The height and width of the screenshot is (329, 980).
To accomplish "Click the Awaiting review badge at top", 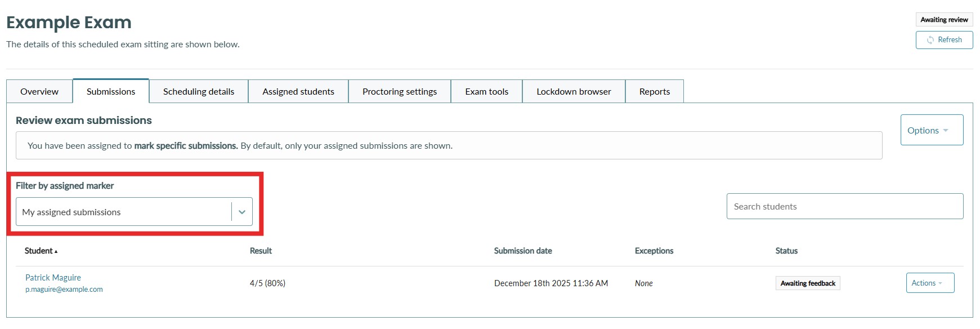I will (944, 20).
